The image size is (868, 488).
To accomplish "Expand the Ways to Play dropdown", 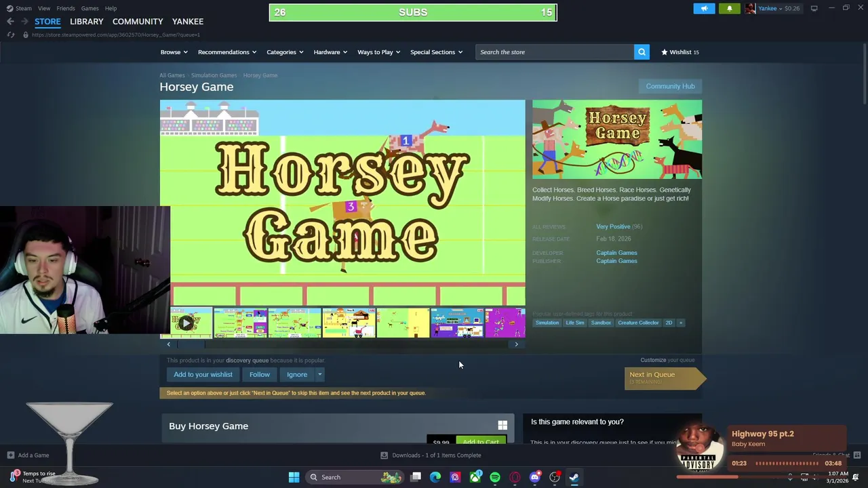I will (378, 52).
